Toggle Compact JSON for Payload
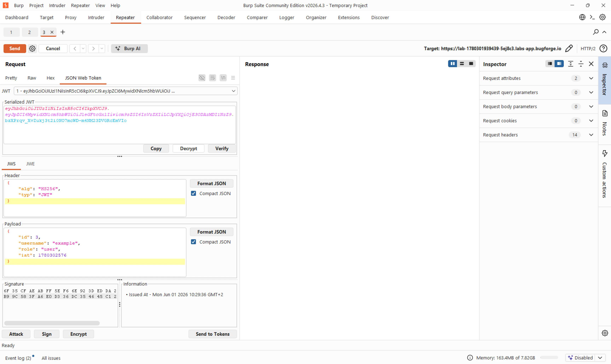This screenshot has width=611, height=364. point(193,242)
